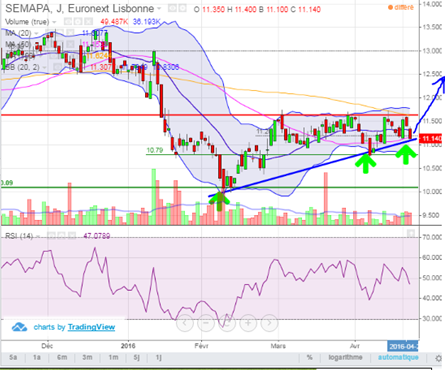Select the 1j time range
Image resolution: width=448 pixels, height=370 pixels.
pos(158,357)
